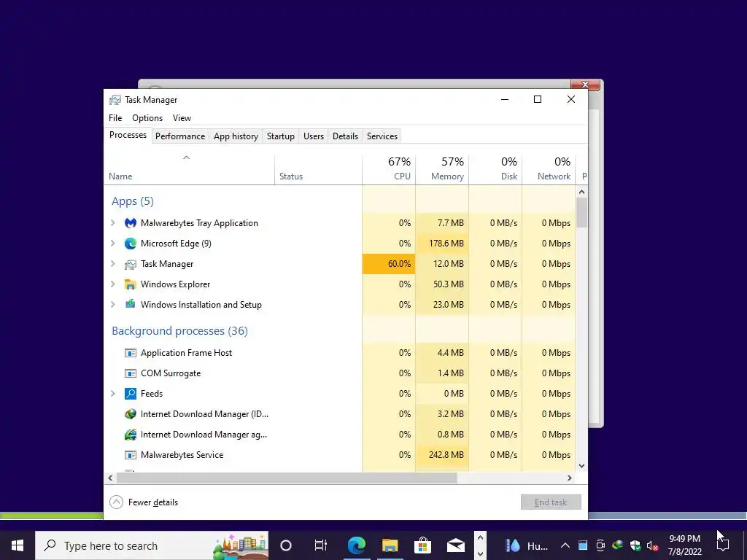Click the Malwarebytes Service icon
The image size is (747, 560).
(130, 455)
